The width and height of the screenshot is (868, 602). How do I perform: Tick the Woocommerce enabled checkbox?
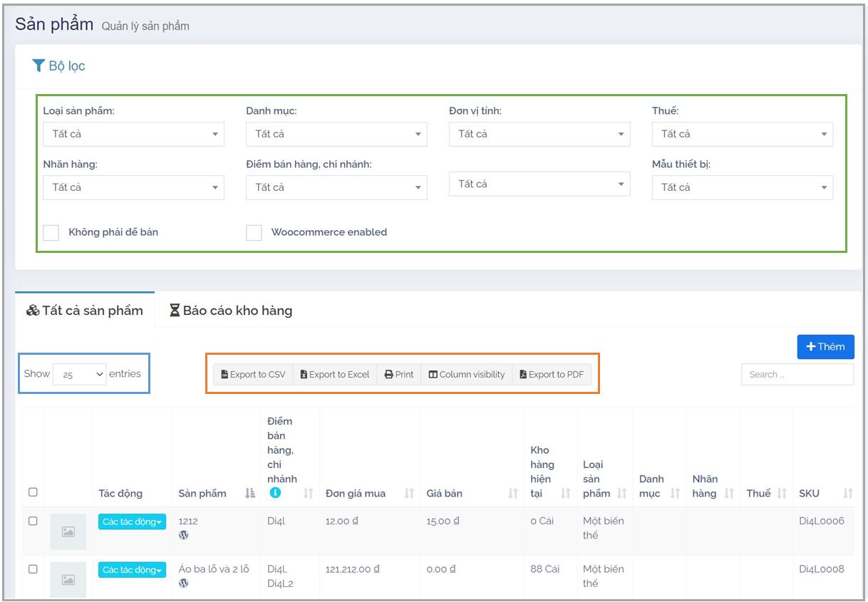coord(254,232)
